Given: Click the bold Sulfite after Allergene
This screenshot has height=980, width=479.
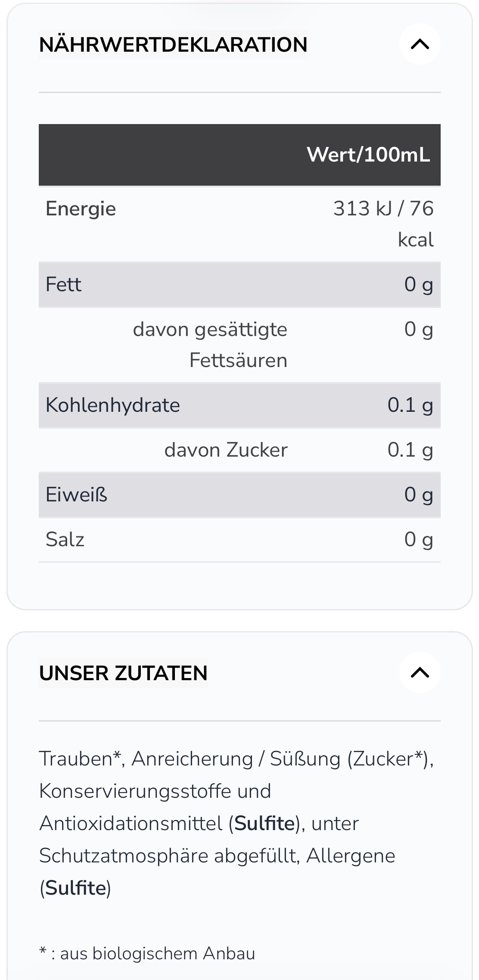Looking at the screenshot, I should 76,888.
